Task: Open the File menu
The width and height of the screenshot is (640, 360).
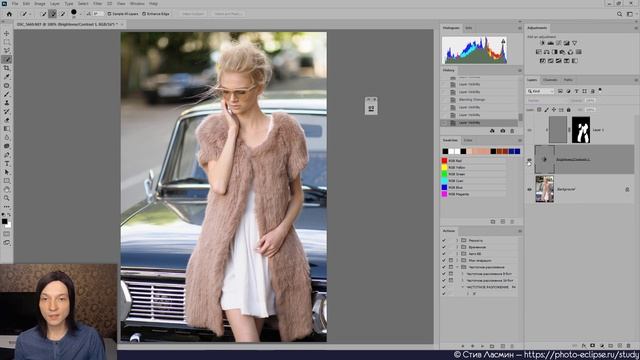Action: (x=15, y=4)
